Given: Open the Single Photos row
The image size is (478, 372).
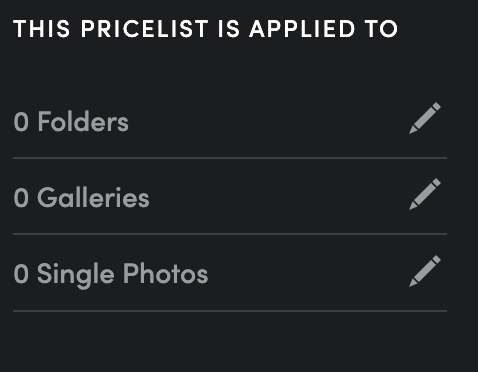Looking at the screenshot, I should [230, 273].
